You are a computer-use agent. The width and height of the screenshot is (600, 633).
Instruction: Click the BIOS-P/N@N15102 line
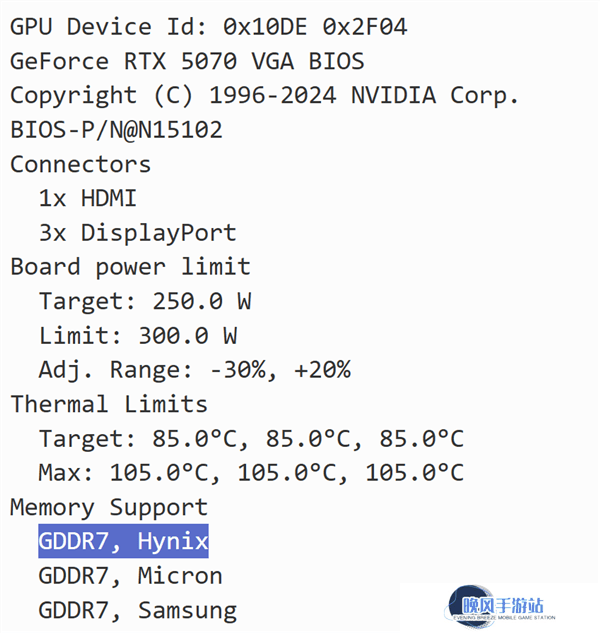point(116,130)
